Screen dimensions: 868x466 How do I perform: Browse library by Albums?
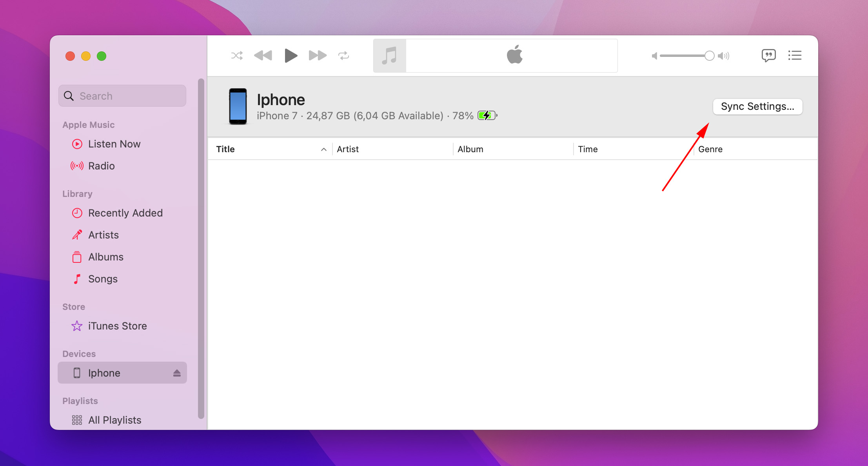coord(122,257)
